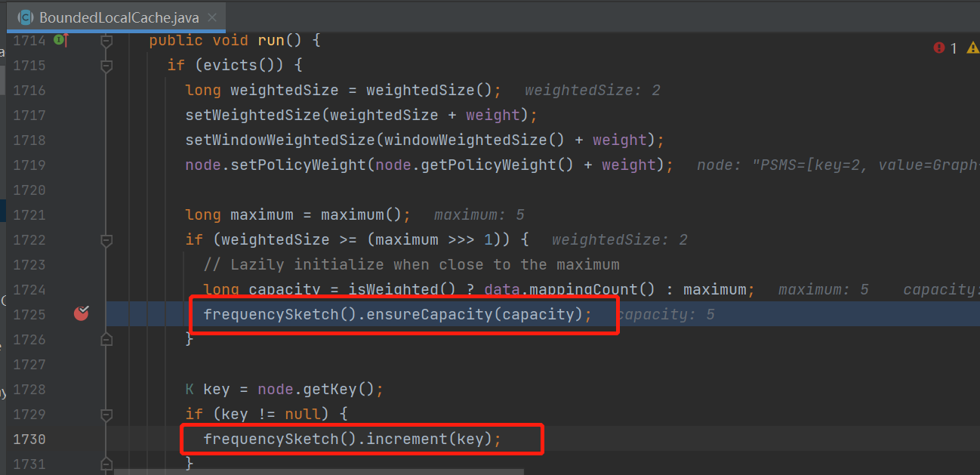Collapse the lazily-initialize if block at line 1722
Image resolution: width=980 pixels, height=475 pixels.
click(106, 239)
